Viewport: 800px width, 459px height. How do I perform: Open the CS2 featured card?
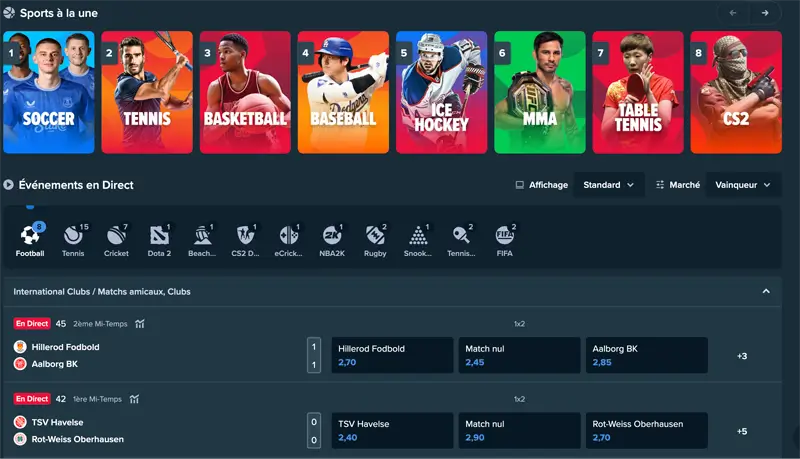click(736, 92)
